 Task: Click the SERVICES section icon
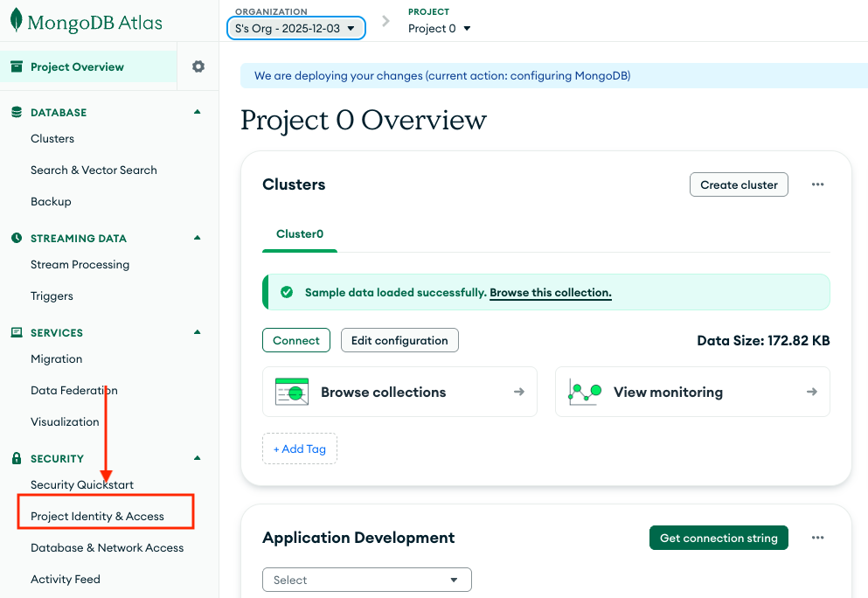point(17,332)
